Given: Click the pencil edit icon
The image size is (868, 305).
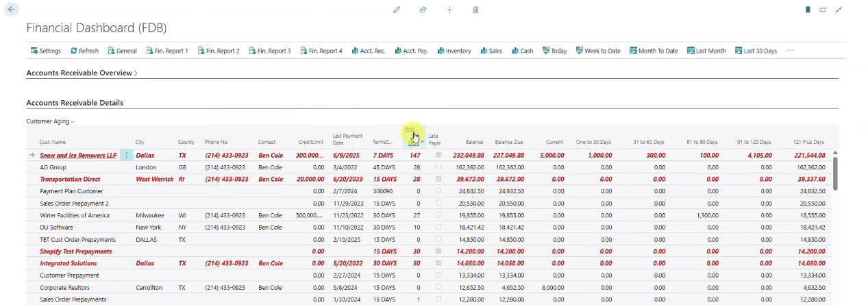Looking at the screenshot, I should click(397, 10).
